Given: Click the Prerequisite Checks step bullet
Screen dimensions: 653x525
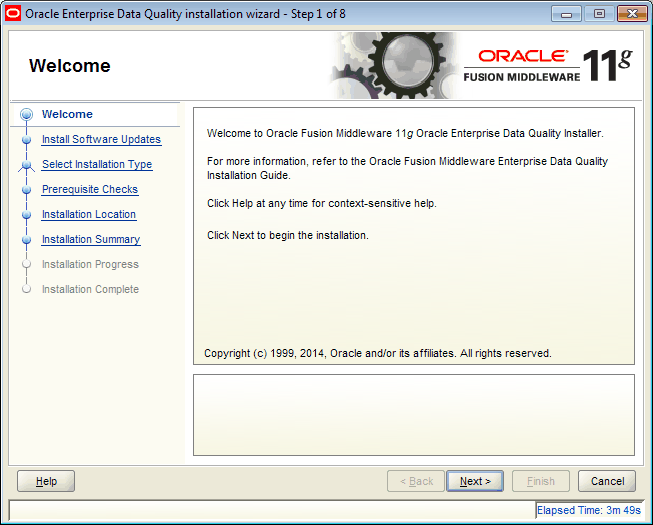Looking at the screenshot, I should 26,190.
